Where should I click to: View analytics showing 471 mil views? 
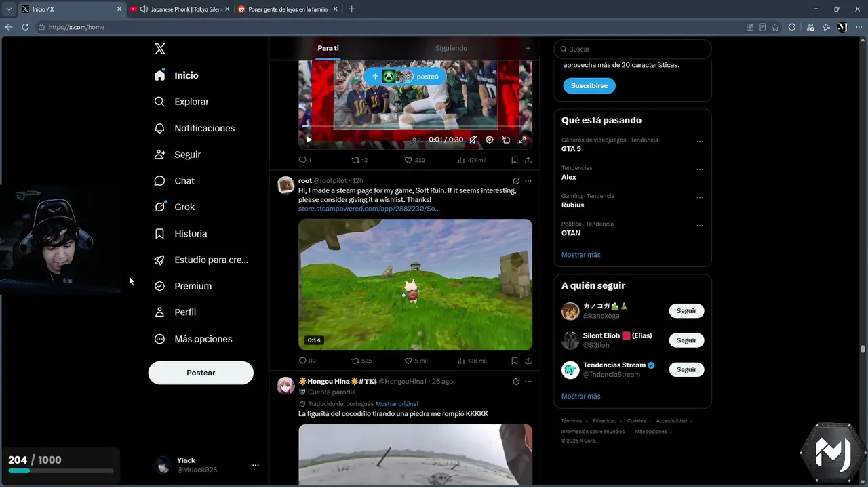click(471, 160)
